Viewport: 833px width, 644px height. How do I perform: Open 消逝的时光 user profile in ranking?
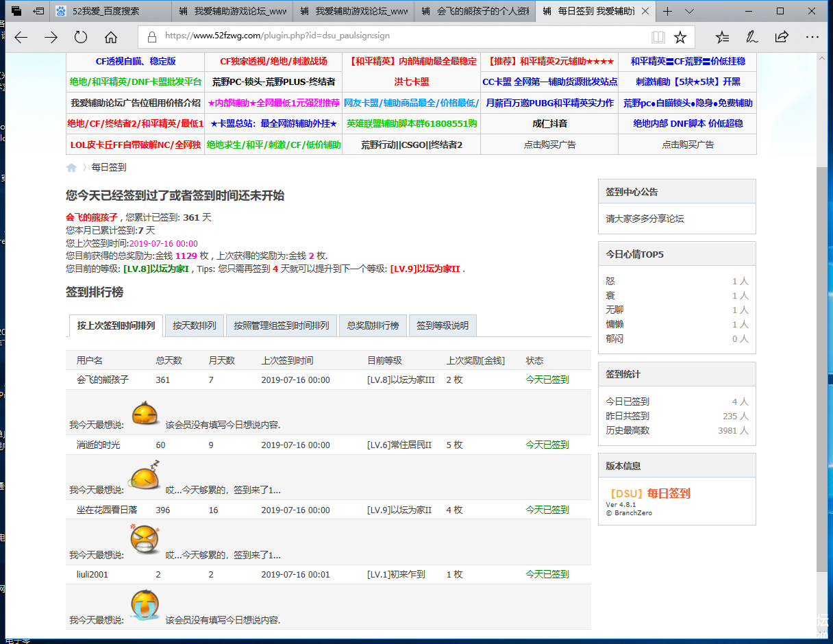tap(98, 445)
